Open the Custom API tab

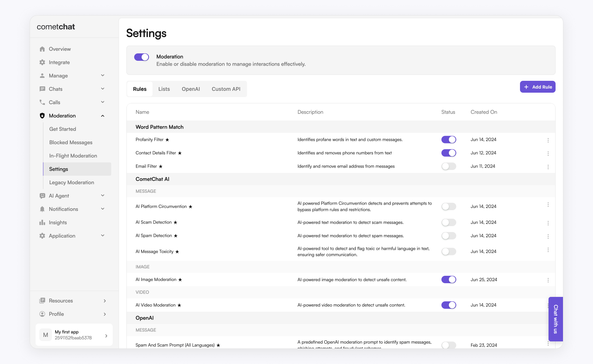coord(226,89)
